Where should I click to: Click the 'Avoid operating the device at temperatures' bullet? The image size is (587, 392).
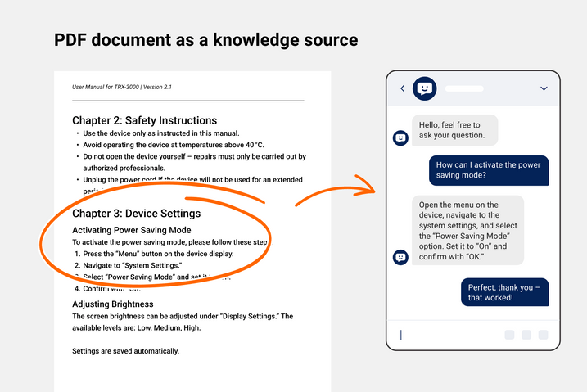[x=174, y=145]
